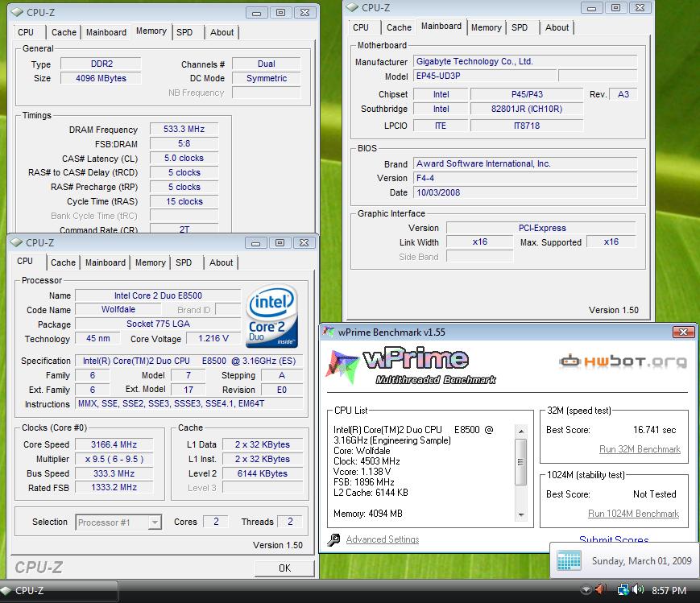
Task: Click the Submit Scores link in wPrime
Action: tap(614, 539)
